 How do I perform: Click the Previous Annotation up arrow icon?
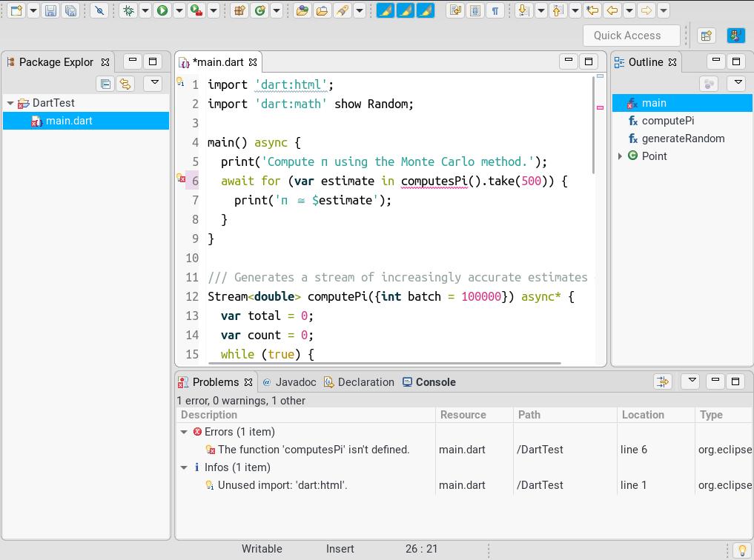click(x=558, y=10)
